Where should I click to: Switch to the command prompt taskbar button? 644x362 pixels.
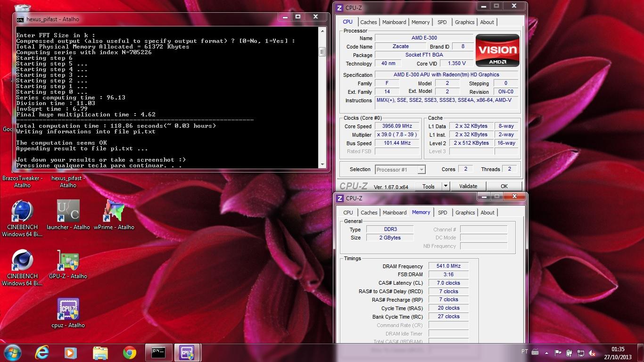coord(158,353)
